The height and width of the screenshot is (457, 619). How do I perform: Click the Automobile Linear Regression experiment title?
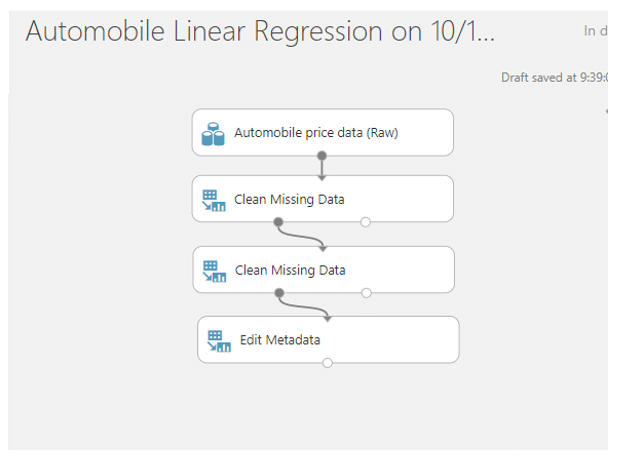pyautogui.click(x=260, y=31)
